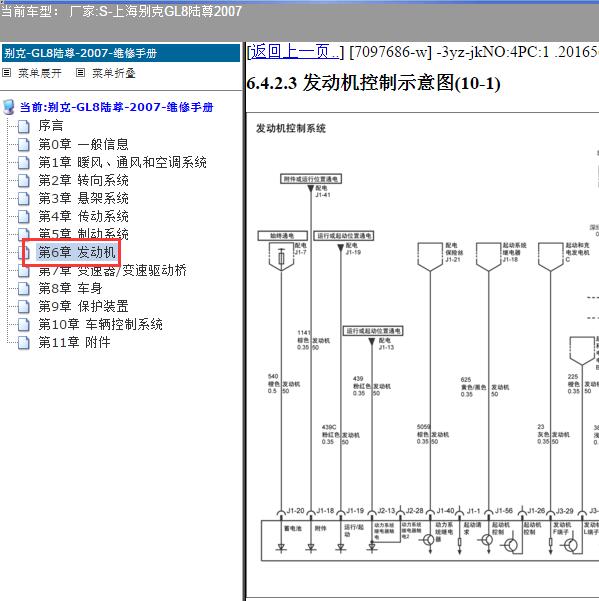Open 第10章 车辆控制系统 chapter

[x=100, y=324]
